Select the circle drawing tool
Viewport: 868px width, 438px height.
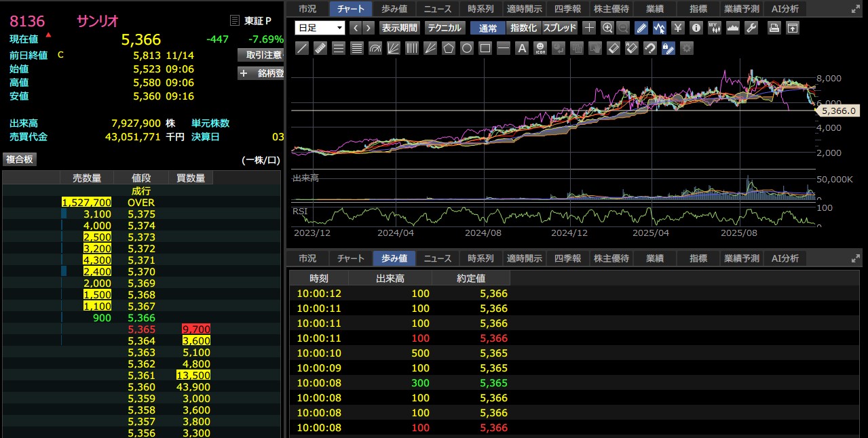click(467, 48)
